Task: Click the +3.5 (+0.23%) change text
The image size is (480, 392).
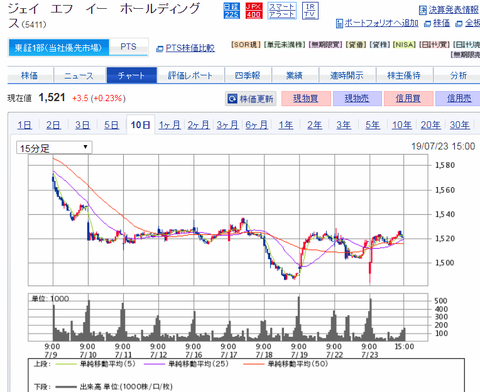Action: pyautogui.click(x=99, y=98)
